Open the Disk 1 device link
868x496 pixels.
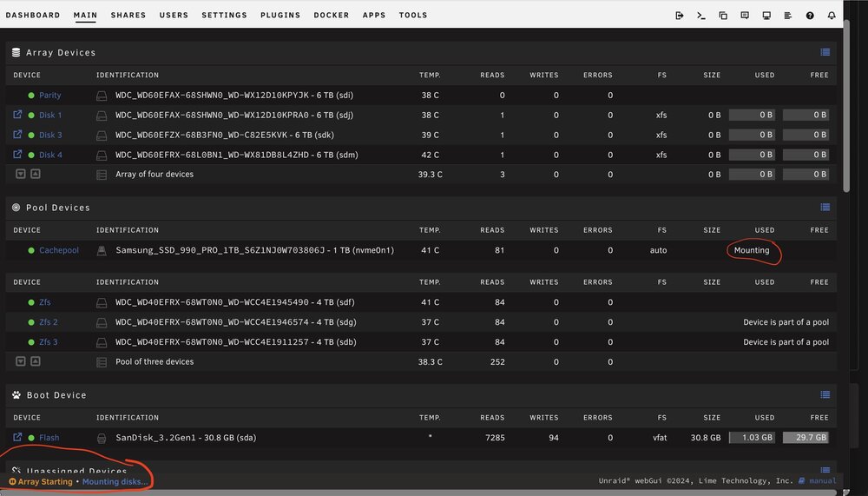pos(50,116)
